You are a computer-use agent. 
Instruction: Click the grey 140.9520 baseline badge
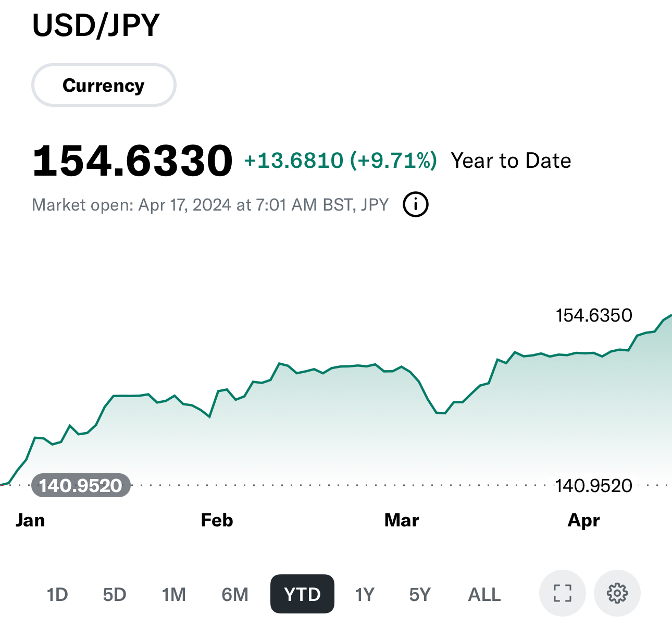point(81,485)
